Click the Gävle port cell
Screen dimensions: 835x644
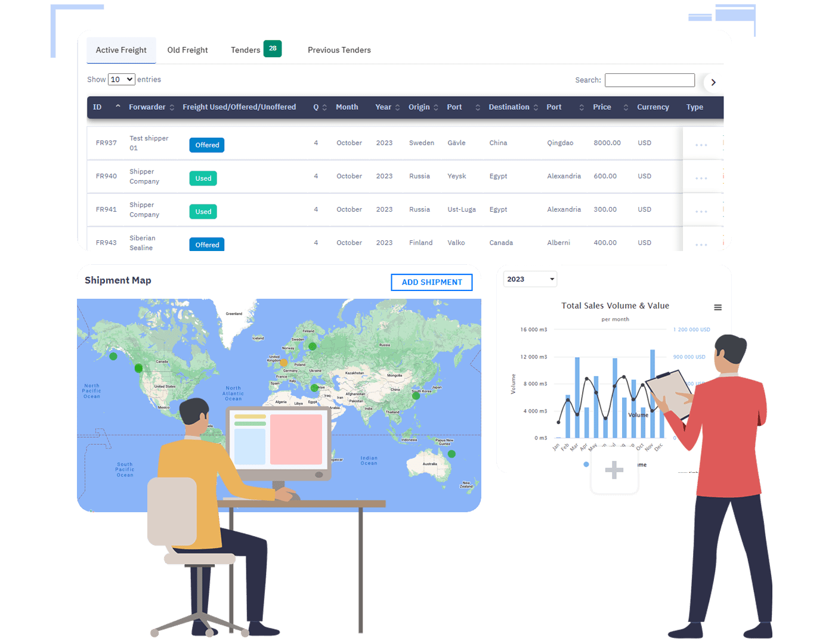click(x=456, y=143)
